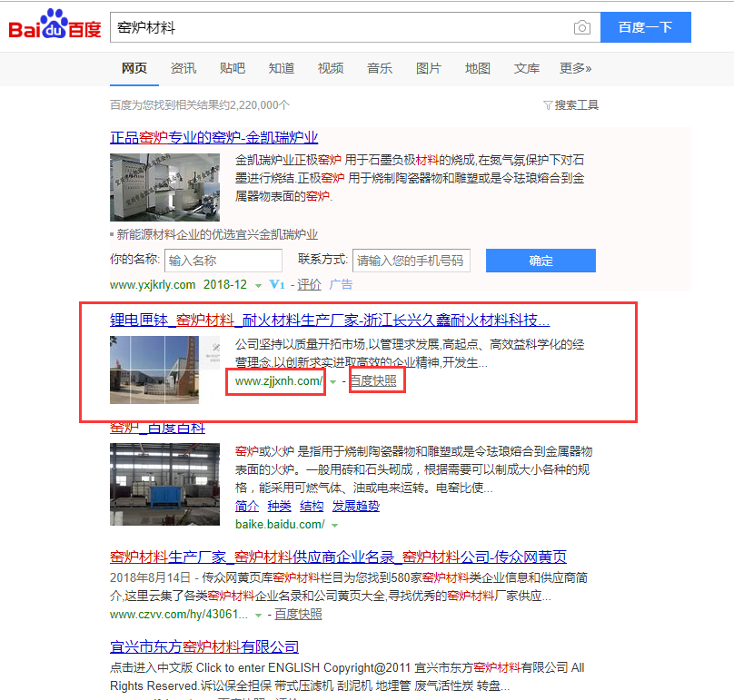Open the 发展趋势 link under 百度百科
Viewport: 734px width, 700px height.
355,507
